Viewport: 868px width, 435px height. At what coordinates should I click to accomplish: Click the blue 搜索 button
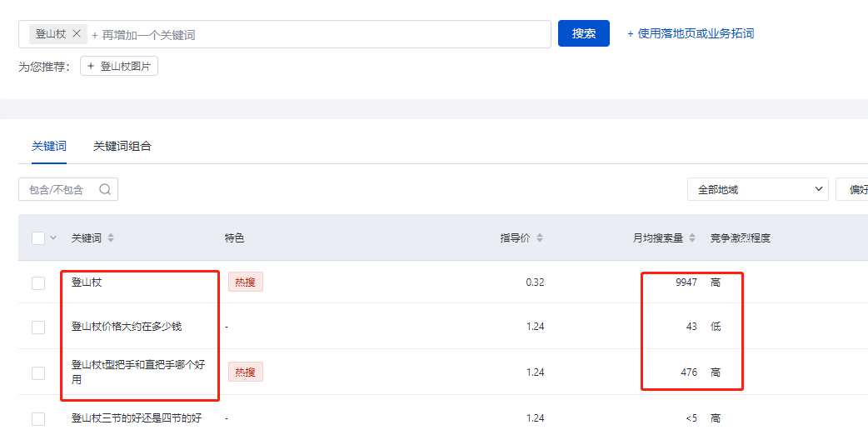pos(583,33)
